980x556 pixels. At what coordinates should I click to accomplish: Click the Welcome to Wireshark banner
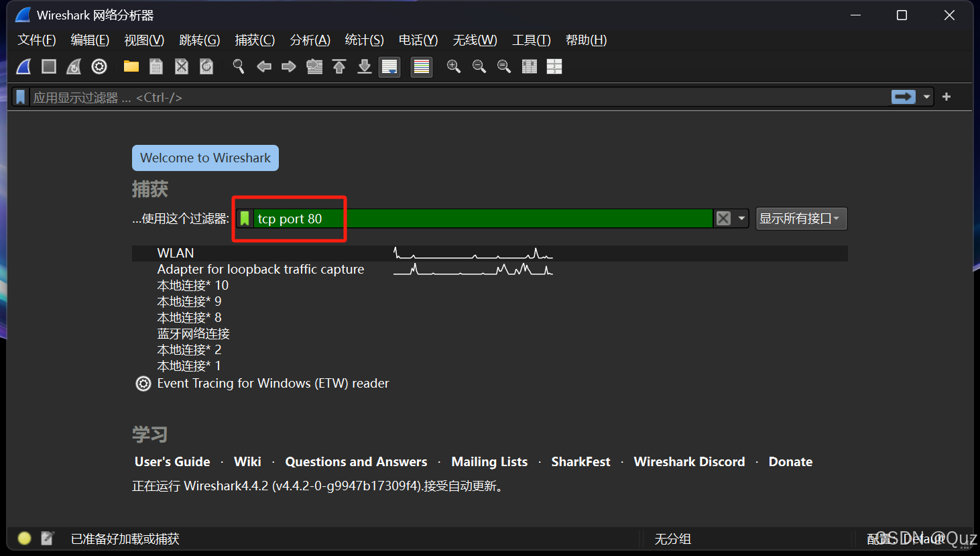coord(205,158)
